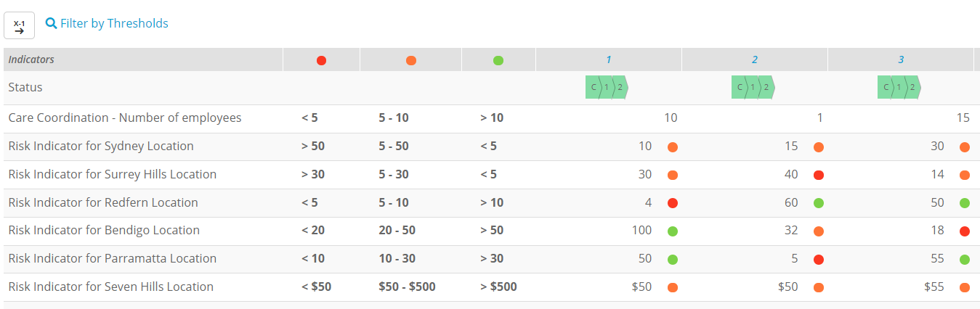Click the Indicators column header
The image size is (980, 309).
(143, 60)
